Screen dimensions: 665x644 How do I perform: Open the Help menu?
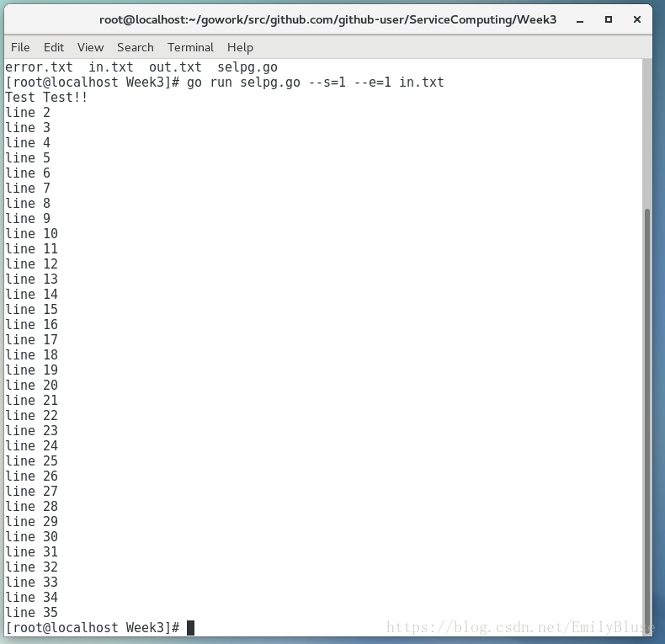(240, 47)
